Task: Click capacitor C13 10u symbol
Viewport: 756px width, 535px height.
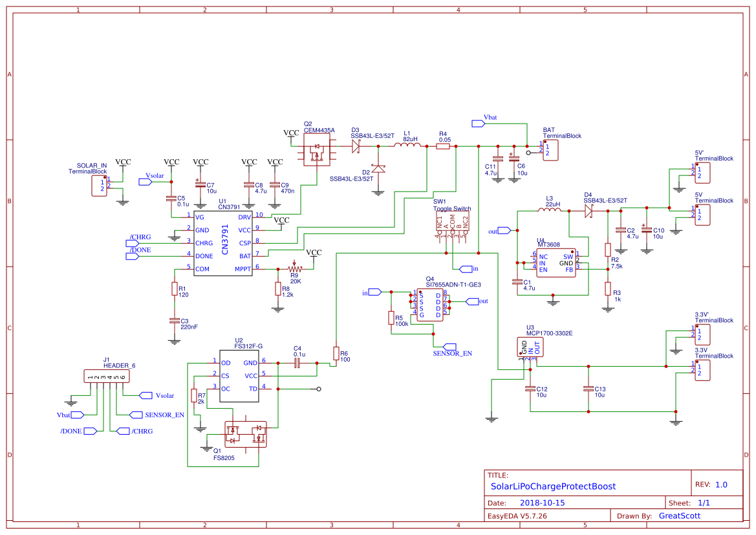Action: (589, 389)
